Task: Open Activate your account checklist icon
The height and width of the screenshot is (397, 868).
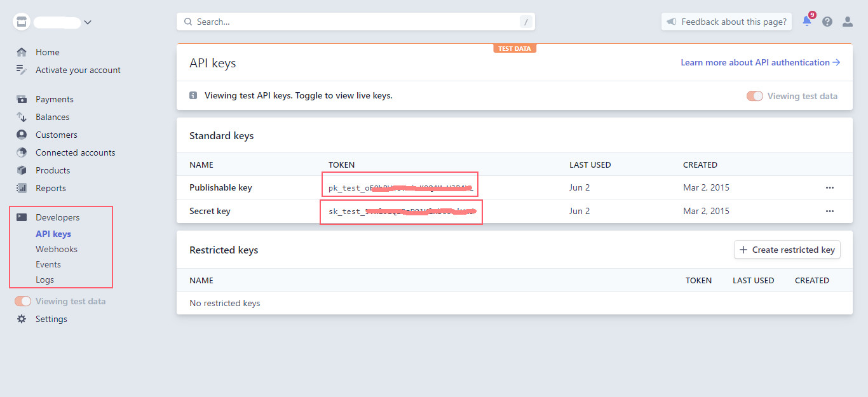Action: [22, 70]
